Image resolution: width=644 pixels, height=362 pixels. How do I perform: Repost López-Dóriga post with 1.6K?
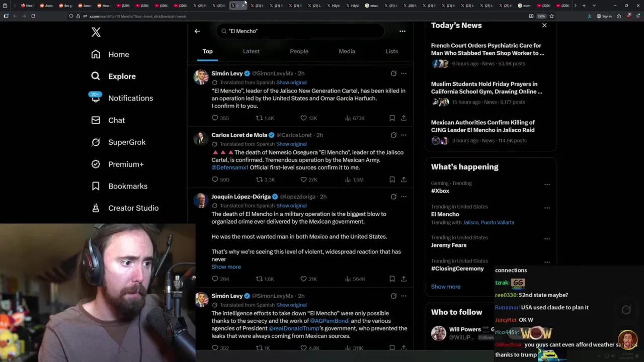pos(265,279)
